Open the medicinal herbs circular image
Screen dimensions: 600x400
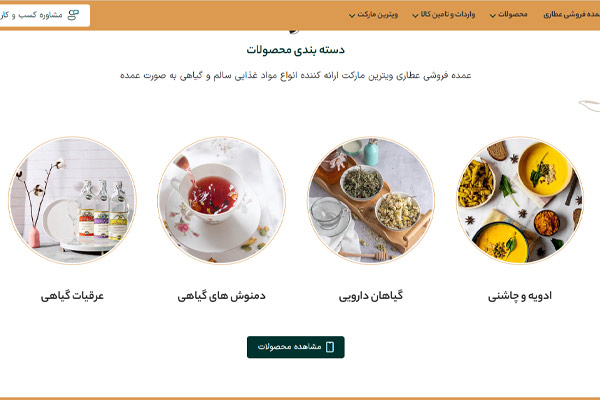coord(371,200)
